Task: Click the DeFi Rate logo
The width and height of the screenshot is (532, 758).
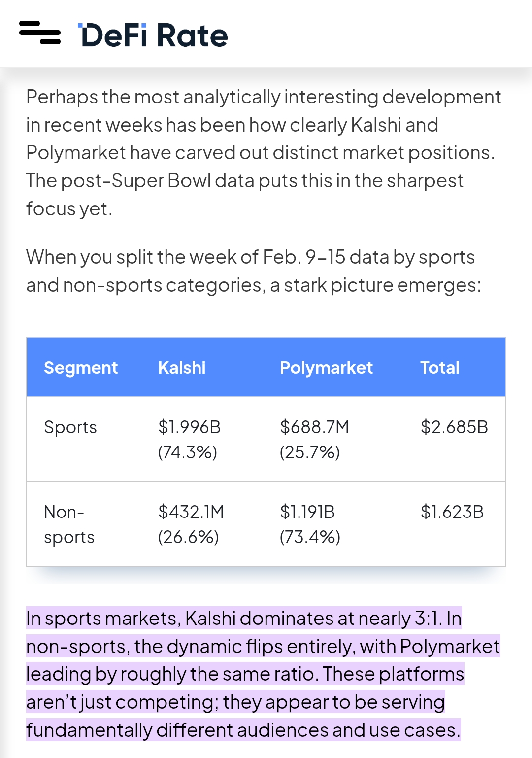Action: (153, 35)
